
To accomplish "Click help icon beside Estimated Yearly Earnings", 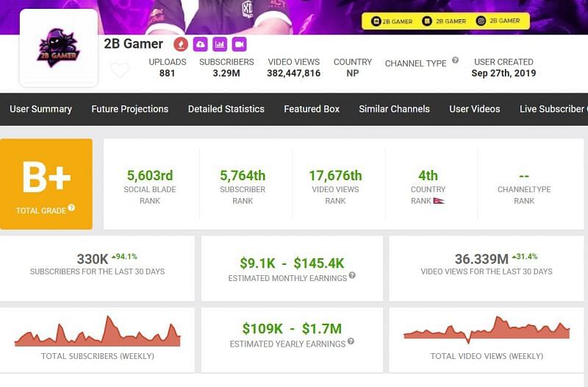I will click(x=351, y=342).
